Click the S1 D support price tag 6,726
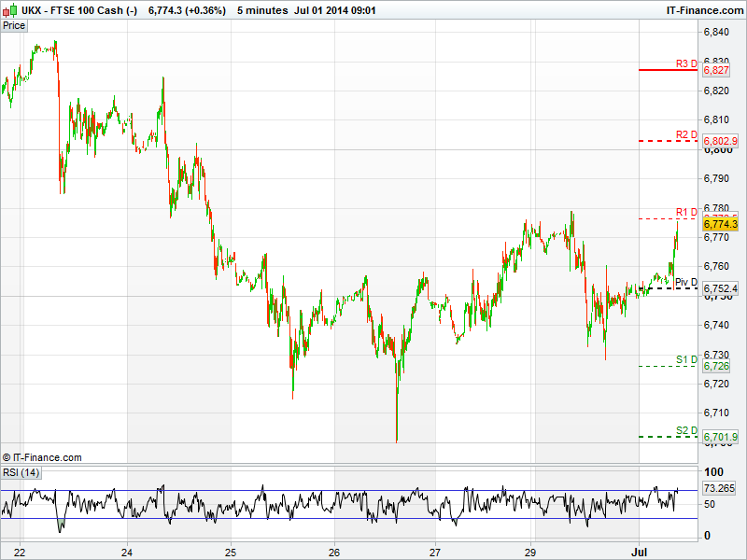 [716, 367]
